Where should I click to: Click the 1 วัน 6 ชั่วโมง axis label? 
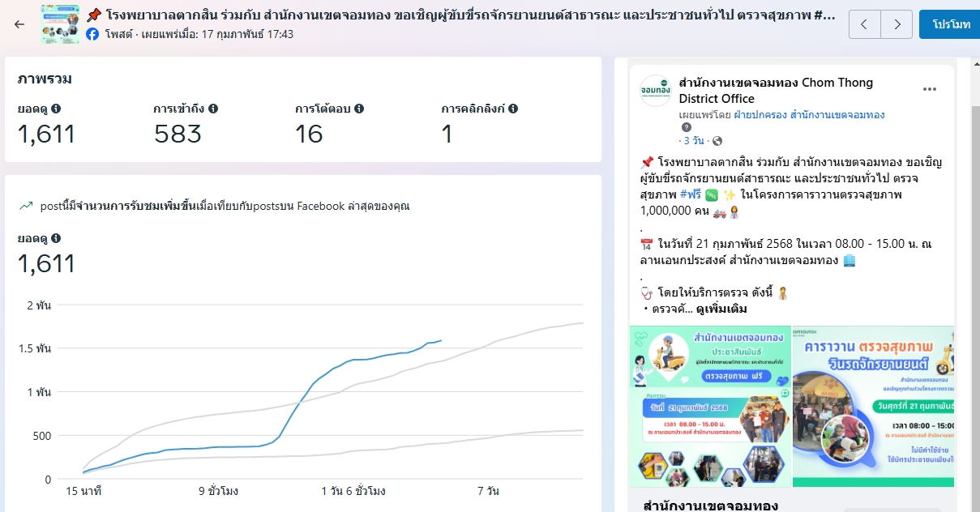coord(353,491)
